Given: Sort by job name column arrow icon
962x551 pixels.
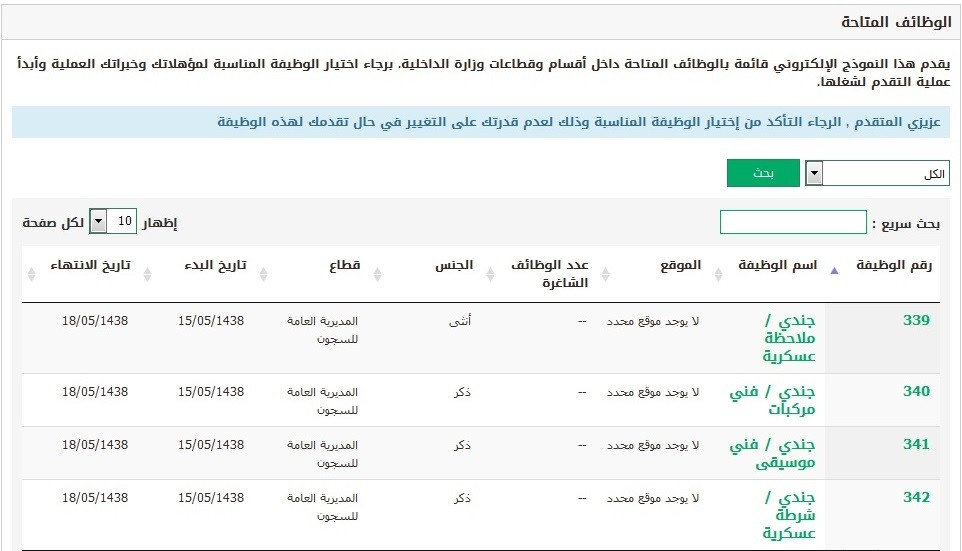Looking at the screenshot, I should tap(718, 274).
